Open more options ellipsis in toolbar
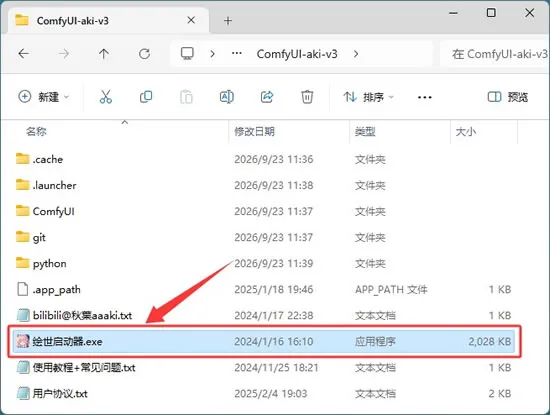Viewport: 550px width, 415px height. click(x=424, y=97)
